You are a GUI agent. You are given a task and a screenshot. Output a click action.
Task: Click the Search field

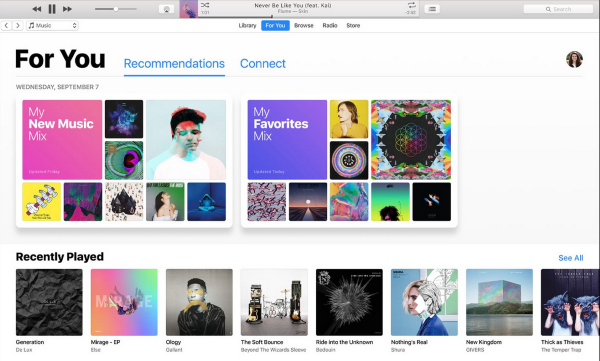(x=558, y=9)
